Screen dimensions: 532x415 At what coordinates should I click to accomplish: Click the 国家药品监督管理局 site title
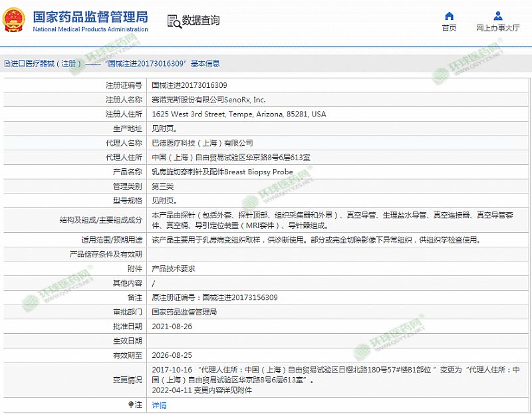pos(90,17)
